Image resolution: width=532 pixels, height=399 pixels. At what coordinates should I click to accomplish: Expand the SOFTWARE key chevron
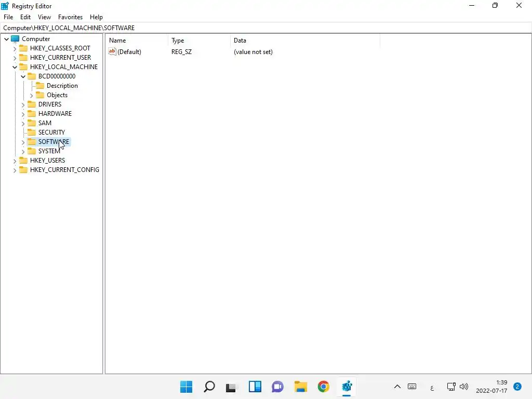23,142
